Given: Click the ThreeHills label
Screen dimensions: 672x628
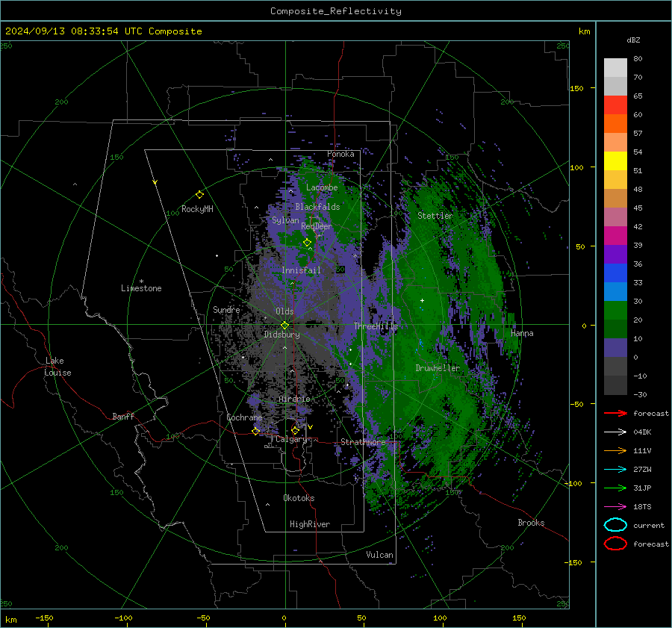Looking at the screenshot, I should tap(376, 326).
